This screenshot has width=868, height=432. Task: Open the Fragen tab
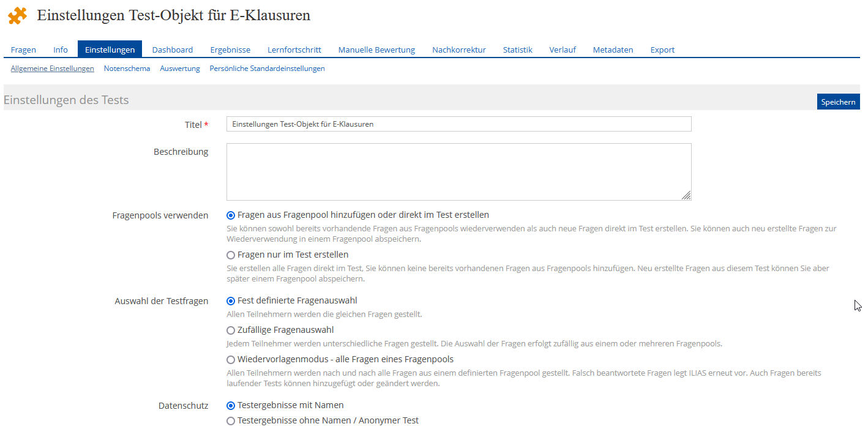(23, 50)
